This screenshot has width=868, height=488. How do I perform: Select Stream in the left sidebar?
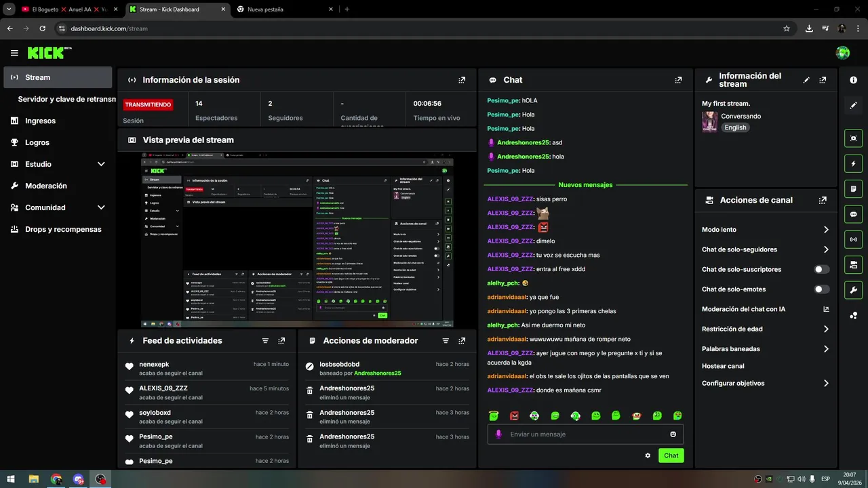tap(58, 77)
